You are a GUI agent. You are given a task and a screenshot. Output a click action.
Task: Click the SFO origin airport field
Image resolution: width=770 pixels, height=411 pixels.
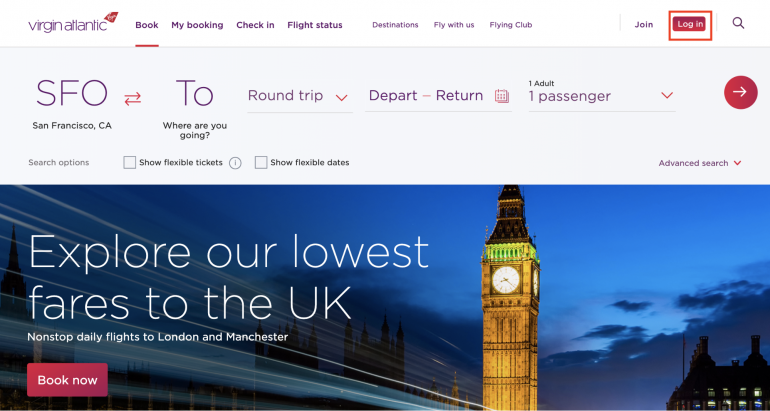(72, 104)
